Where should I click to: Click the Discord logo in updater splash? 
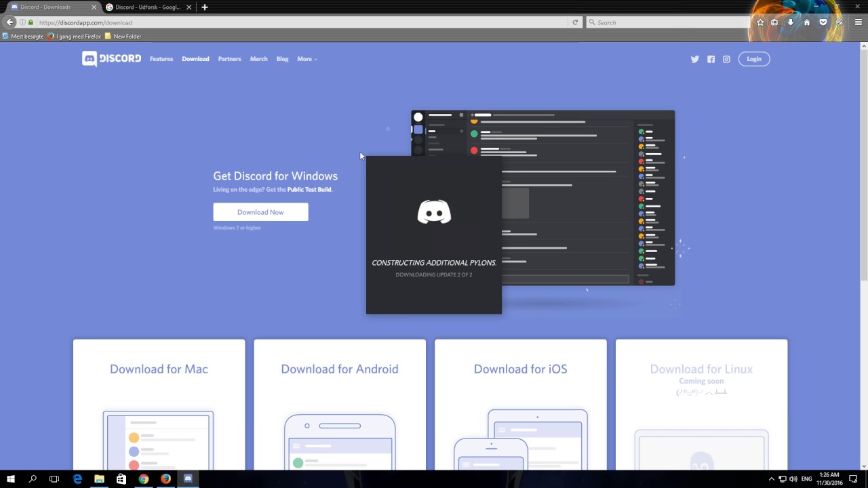tap(434, 212)
